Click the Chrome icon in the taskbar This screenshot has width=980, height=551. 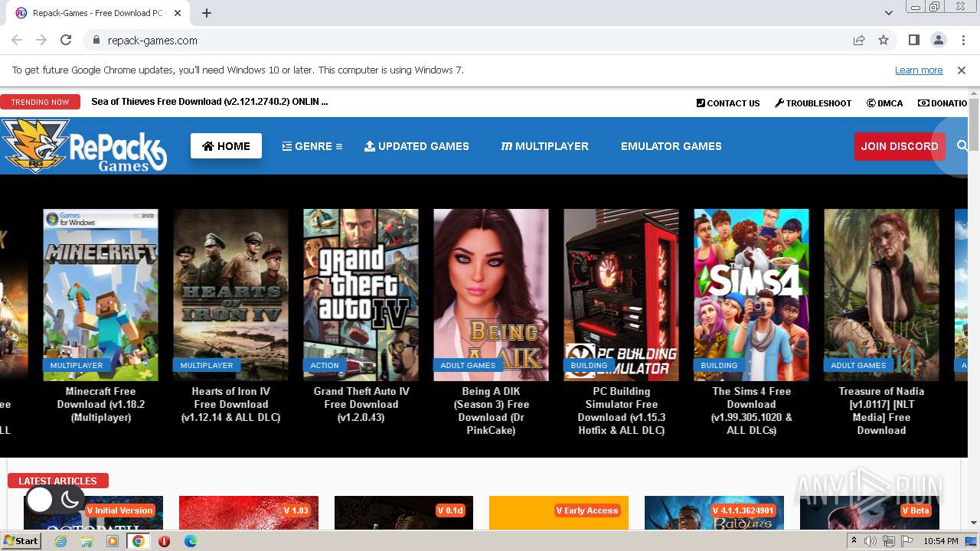tap(139, 541)
